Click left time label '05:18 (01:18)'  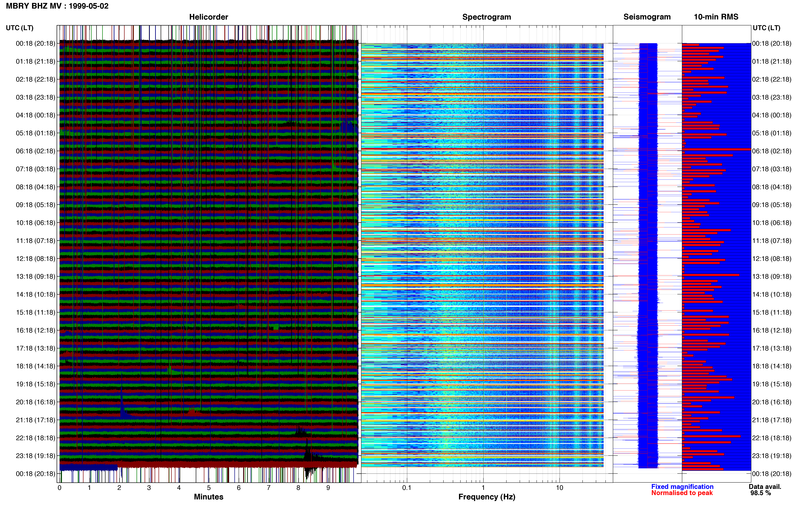pos(36,133)
